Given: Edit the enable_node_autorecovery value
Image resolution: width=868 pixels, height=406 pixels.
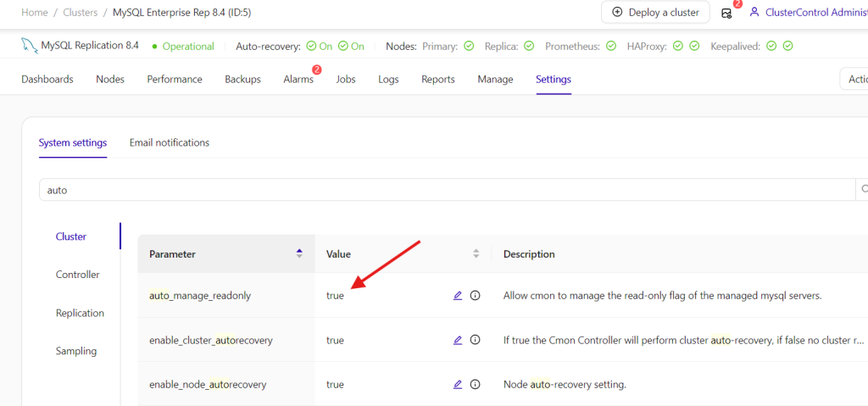Looking at the screenshot, I should (458, 384).
